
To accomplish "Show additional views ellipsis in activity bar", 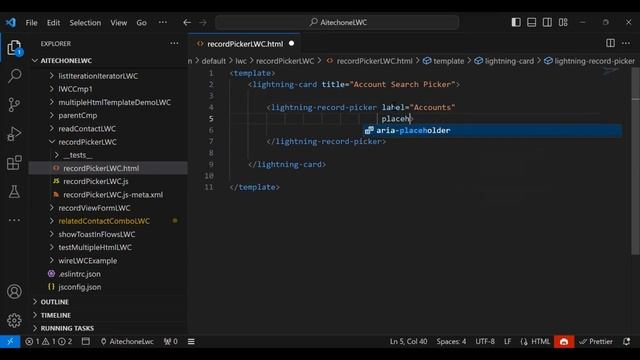I will click(x=14, y=220).
